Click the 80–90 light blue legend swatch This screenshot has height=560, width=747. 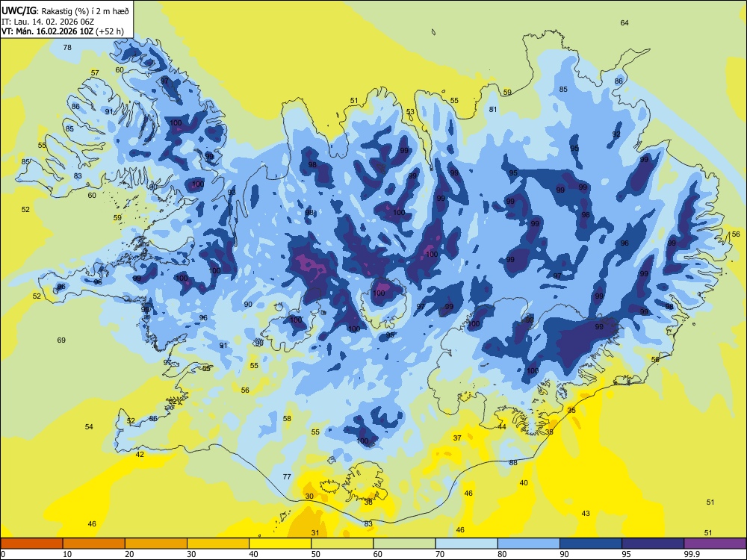coord(529,544)
